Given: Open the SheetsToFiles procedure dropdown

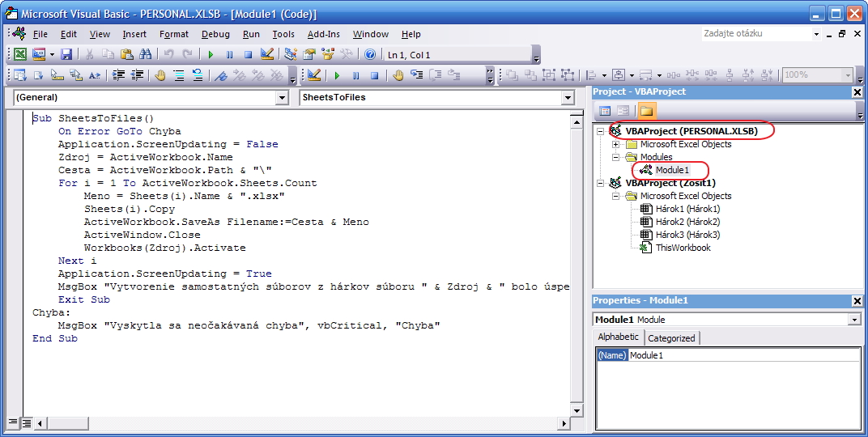Looking at the screenshot, I should coord(568,98).
